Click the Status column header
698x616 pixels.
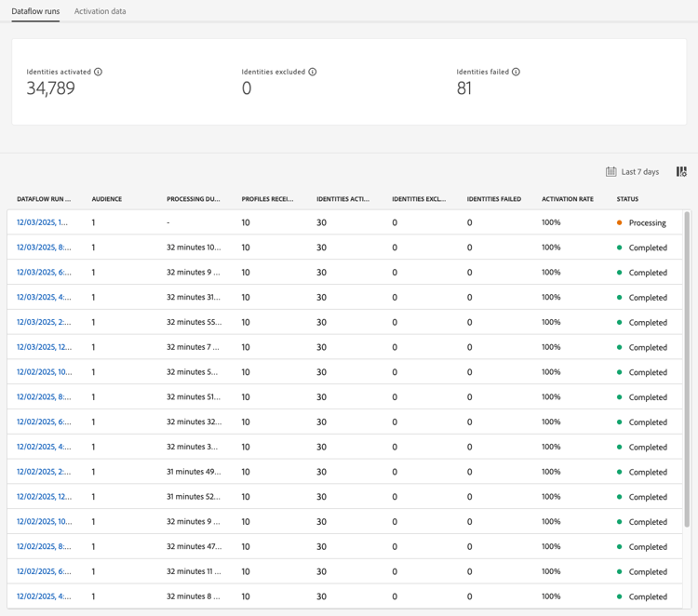point(627,199)
